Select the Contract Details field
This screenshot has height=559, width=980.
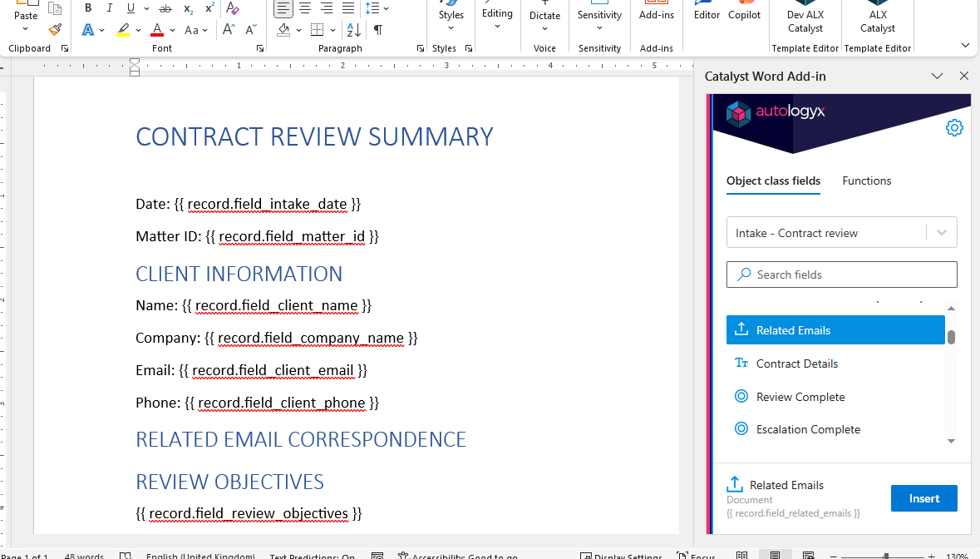pos(796,364)
